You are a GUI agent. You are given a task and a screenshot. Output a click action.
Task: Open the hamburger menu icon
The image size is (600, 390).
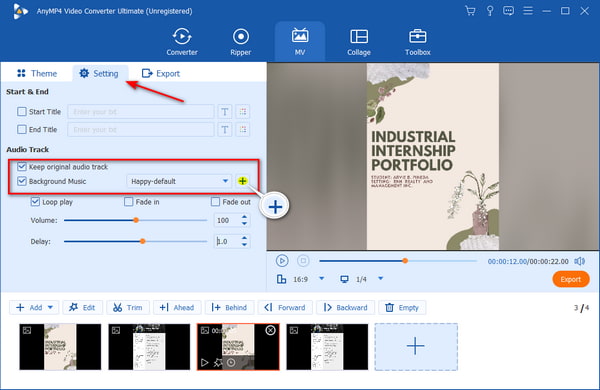pos(528,11)
